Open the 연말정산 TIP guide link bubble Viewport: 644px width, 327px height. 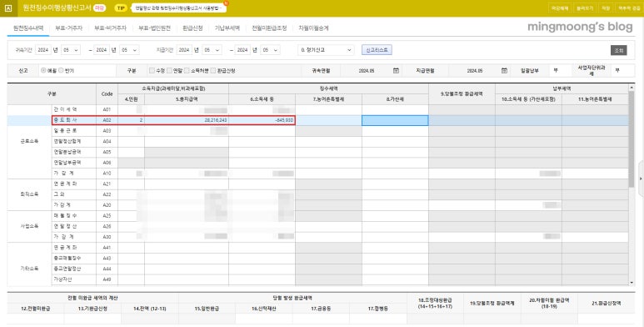[178, 8]
